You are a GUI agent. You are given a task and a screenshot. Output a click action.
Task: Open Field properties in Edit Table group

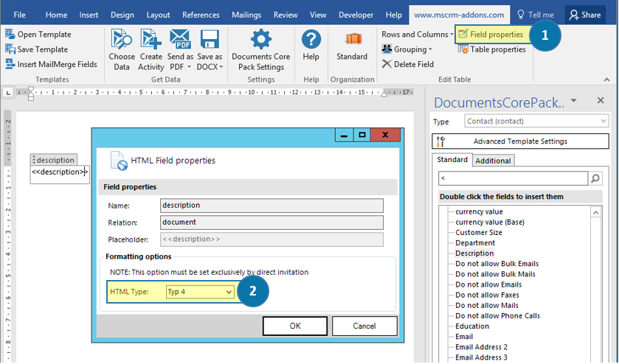tap(491, 35)
